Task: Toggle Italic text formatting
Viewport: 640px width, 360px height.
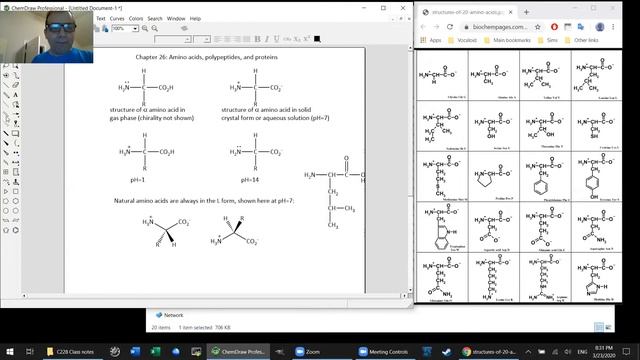Action: [x=267, y=39]
